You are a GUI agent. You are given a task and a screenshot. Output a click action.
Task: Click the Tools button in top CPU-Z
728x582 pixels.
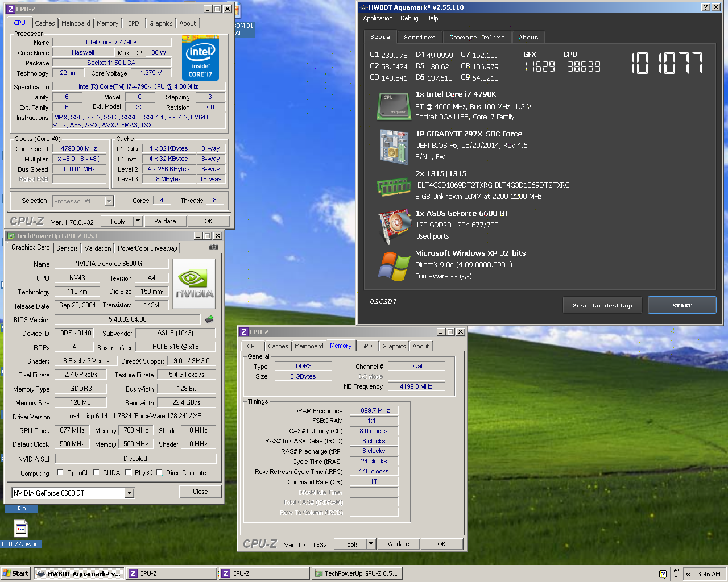118,221
